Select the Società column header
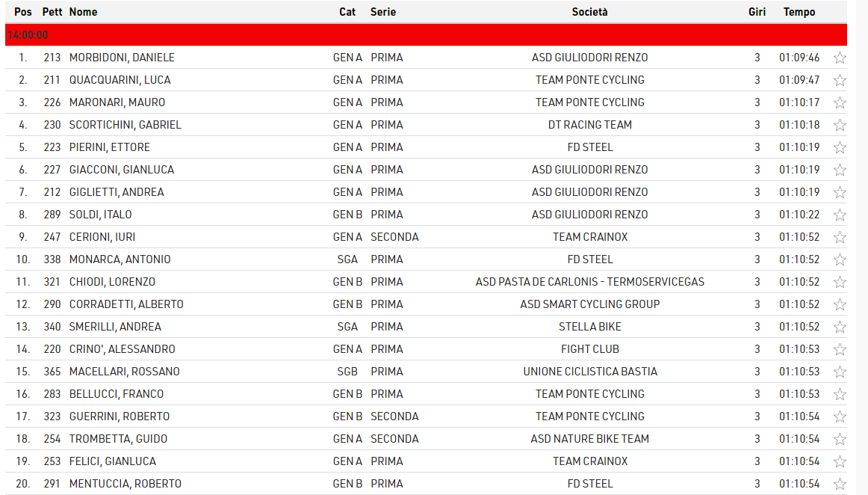The height and width of the screenshot is (495, 868). tap(589, 12)
